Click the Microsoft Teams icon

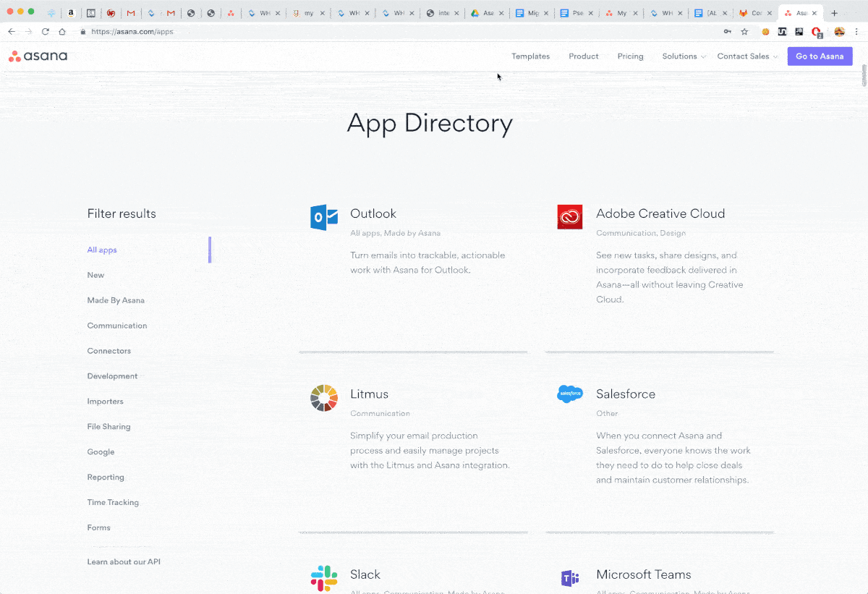(570, 578)
